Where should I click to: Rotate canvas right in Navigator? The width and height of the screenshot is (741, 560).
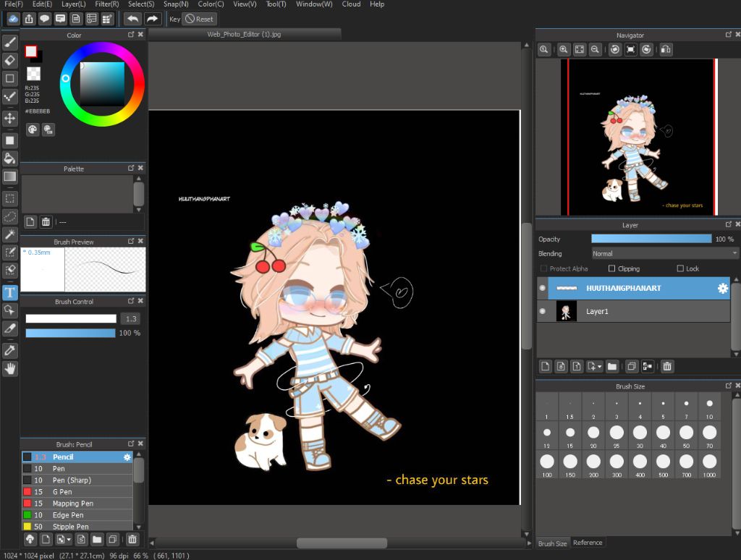pyautogui.click(x=646, y=49)
